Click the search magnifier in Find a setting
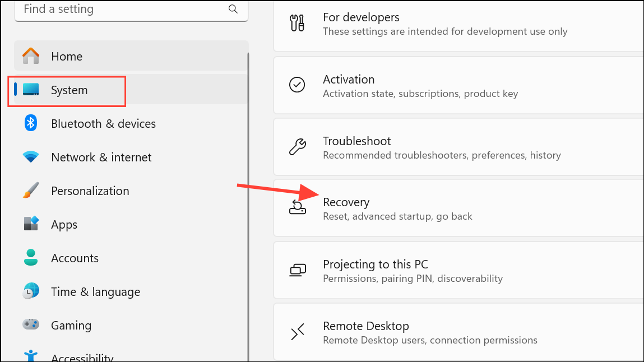This screenshot has width=644, height=362. pyautogui.click(x=233, y=9)
